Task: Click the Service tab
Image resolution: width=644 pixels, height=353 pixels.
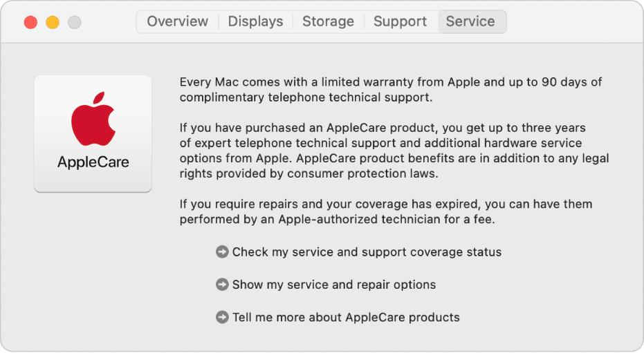Action: click(x=470, y=21)
